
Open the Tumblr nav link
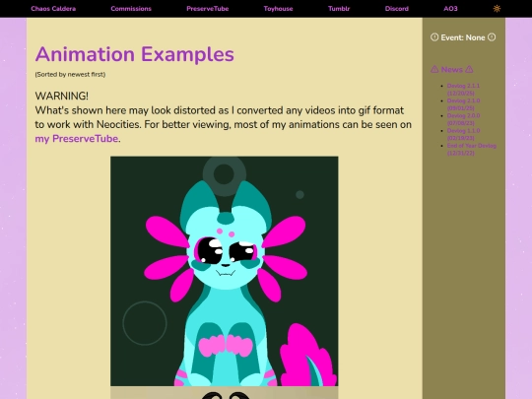[339, 9]
